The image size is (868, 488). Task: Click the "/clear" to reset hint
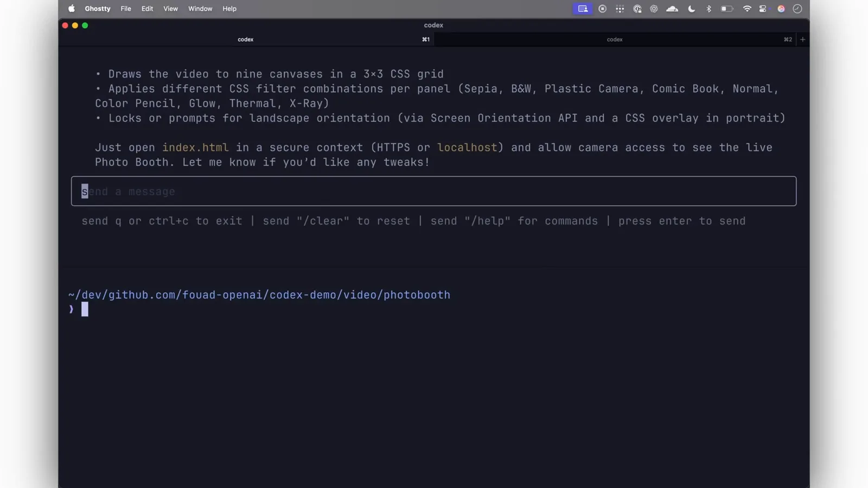coord(336,221)
